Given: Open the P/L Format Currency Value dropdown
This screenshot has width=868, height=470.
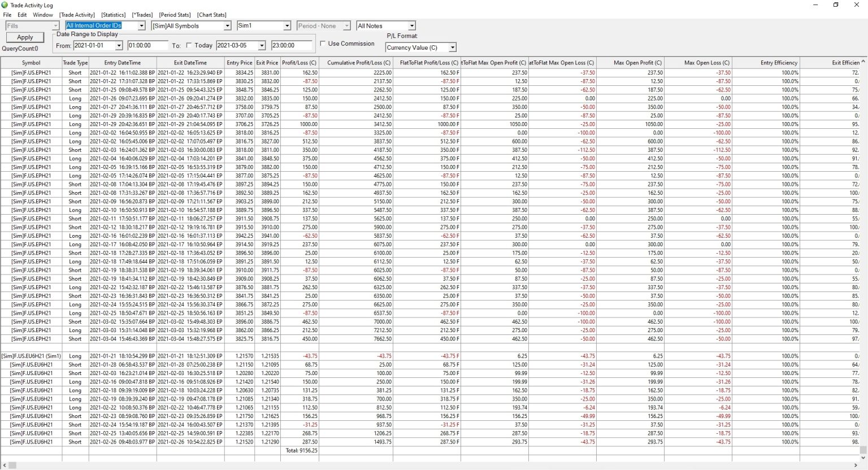Looking at the screenshot, I should [453, 47].
